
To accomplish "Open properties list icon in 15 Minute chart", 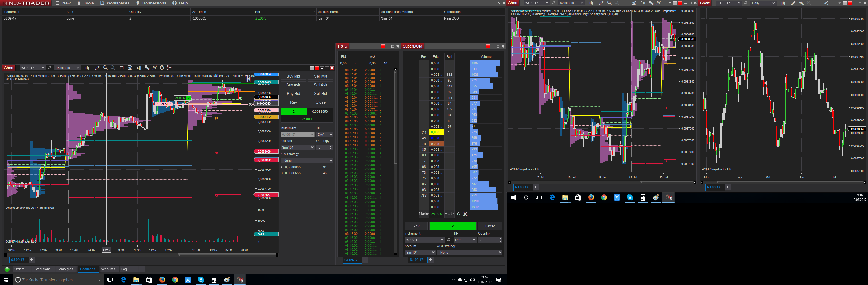I will point(170,68).
